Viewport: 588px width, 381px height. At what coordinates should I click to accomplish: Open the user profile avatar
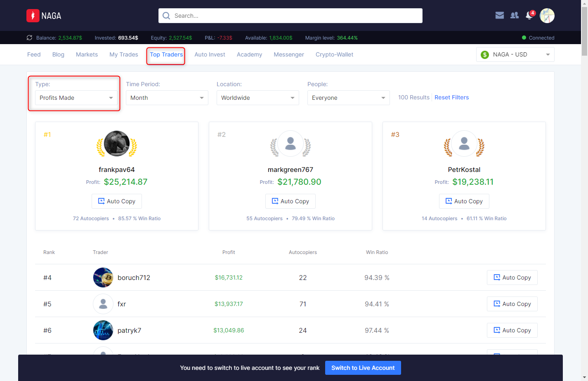point(547,16)
